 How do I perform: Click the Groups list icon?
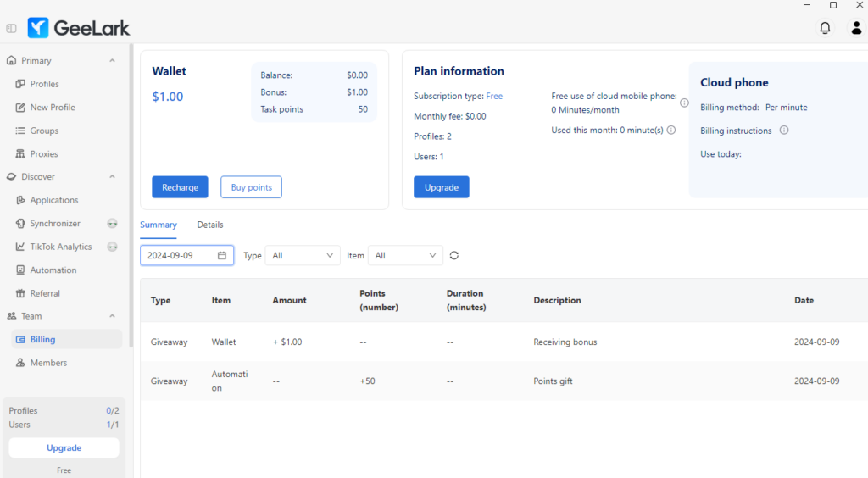[20, 131]
